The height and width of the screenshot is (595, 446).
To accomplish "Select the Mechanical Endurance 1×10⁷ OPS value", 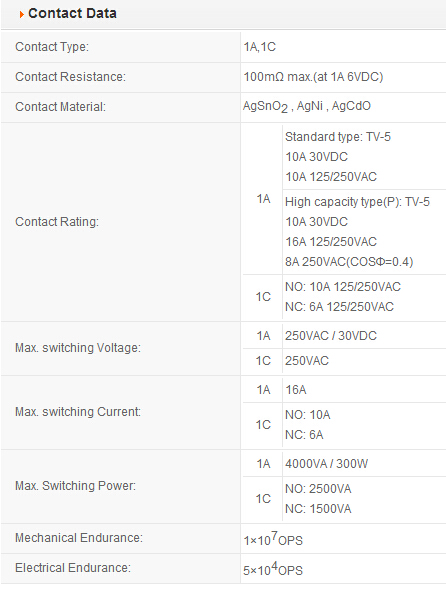I will click(x=273, y=538).
